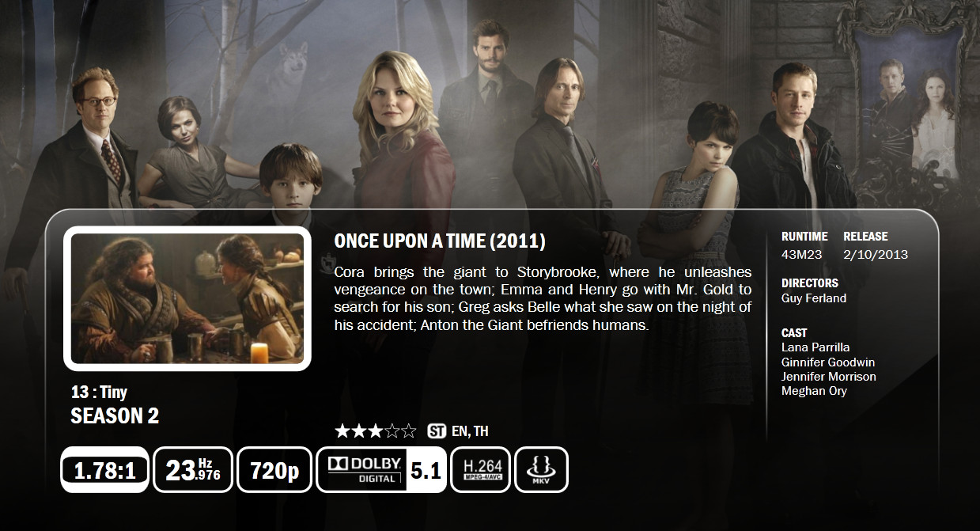Image resolution: width=980 pixels, height=531 pixels.
Task: Click the 23.976 Hz frame rate badge
Action: pos(193,470)
